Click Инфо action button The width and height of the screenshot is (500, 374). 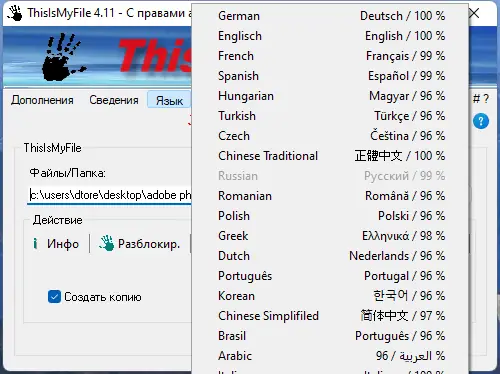[56, 244]
